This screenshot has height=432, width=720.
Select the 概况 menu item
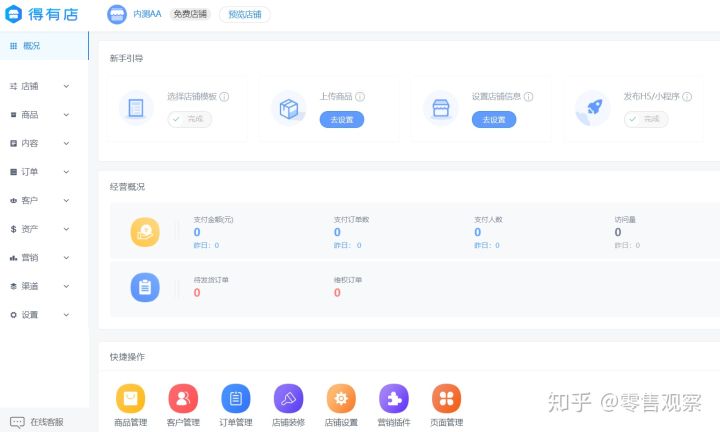click(x=44, y=46)
